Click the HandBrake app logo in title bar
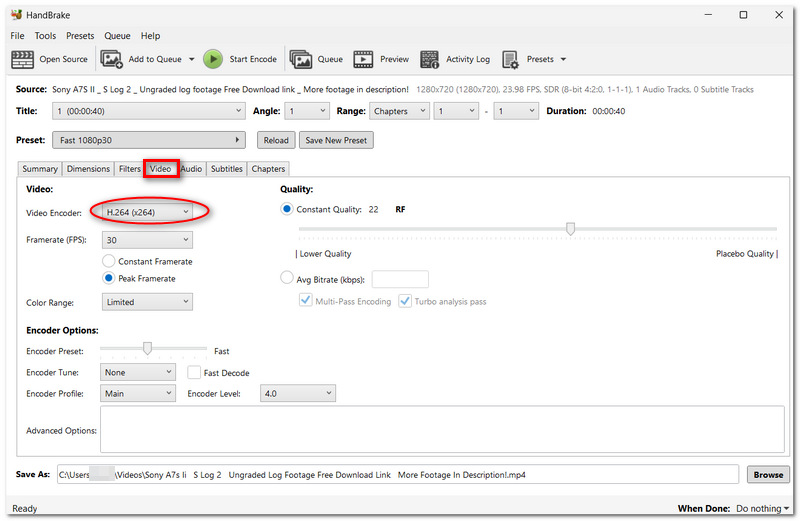This screenshot has height=521, width=800. (x=16, y=15)
